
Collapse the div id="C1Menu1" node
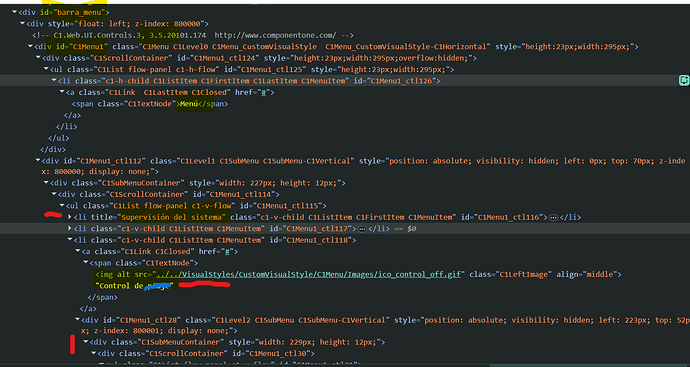click(30, 47)
